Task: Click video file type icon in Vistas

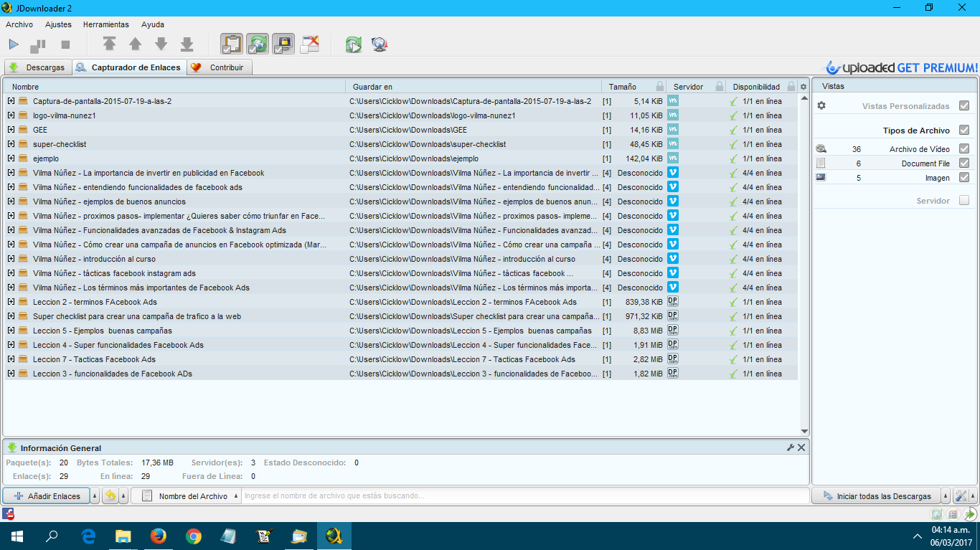Action: coord(821,148)
